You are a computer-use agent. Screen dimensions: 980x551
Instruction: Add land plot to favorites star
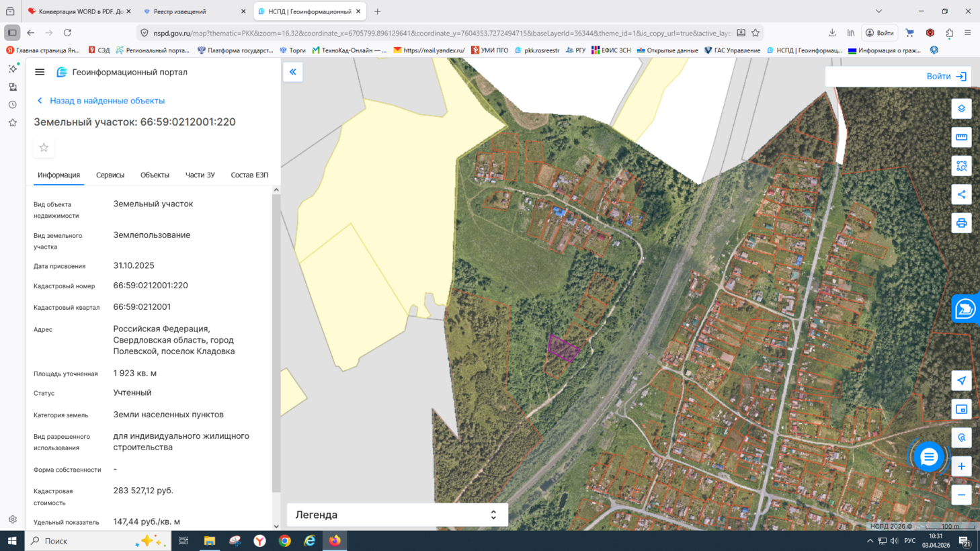[44, 148]
